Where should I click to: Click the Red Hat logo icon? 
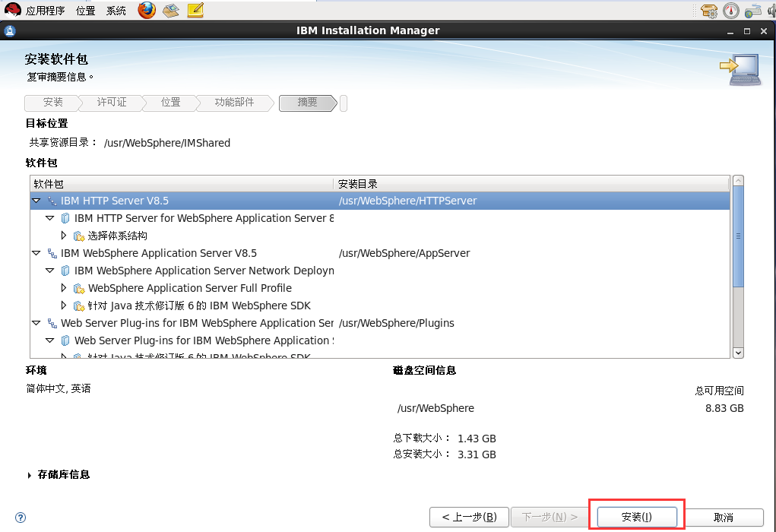[12, 10]
